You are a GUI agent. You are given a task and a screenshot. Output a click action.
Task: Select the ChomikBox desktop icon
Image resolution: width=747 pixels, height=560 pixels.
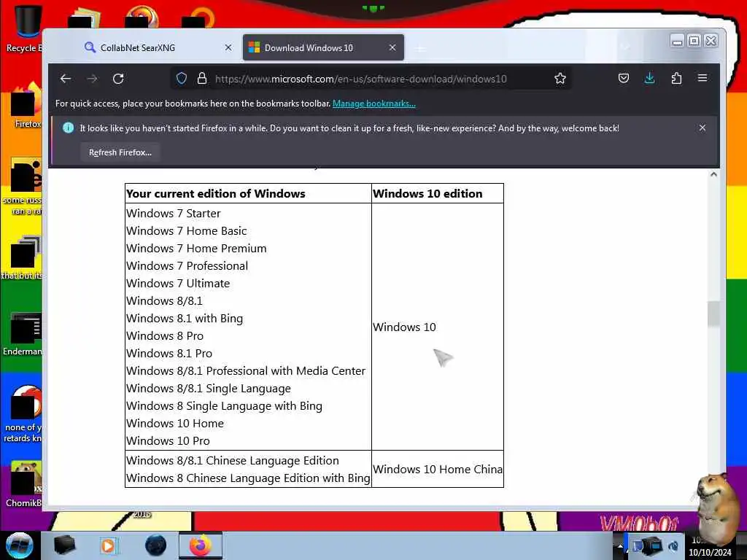(x=24, y=484)
